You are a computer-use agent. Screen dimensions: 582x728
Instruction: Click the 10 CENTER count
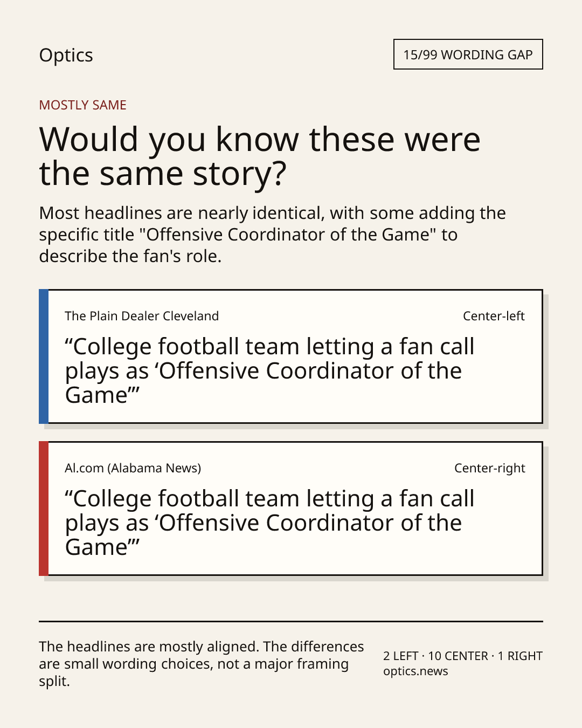tap(458, 656)
